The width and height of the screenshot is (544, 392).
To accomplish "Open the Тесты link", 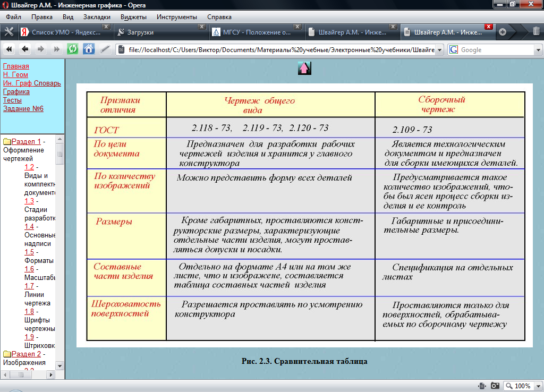I will pos(13,100).
